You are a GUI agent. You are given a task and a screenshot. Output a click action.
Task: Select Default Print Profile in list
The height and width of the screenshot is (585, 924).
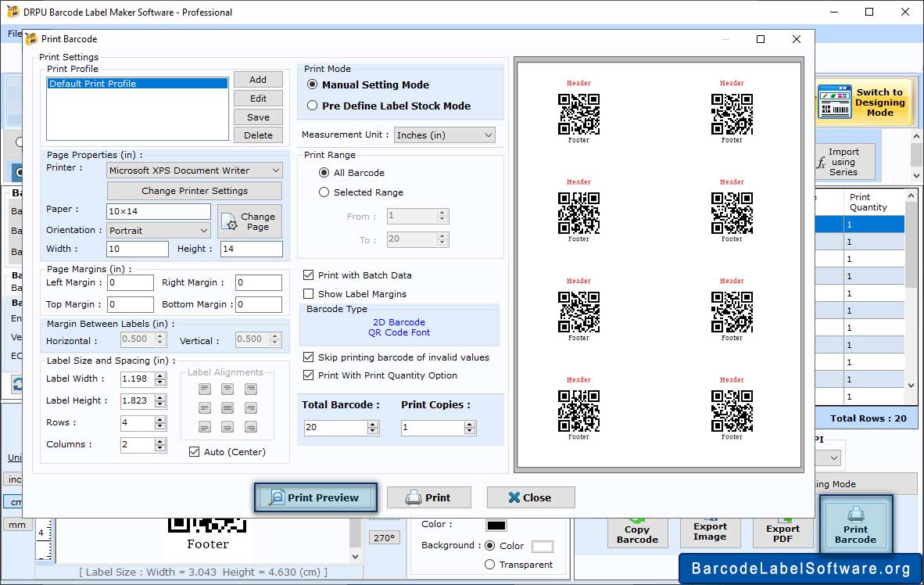[x=138, y=84]
